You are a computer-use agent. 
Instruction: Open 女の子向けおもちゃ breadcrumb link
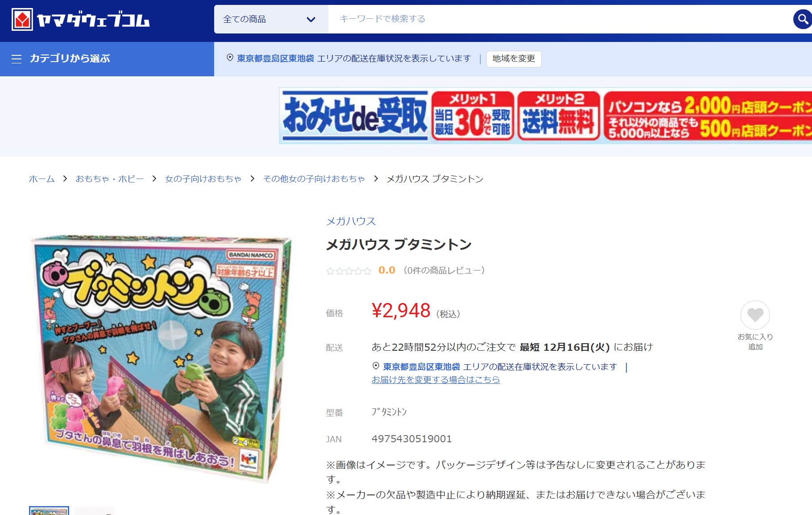tap(203, 179)
